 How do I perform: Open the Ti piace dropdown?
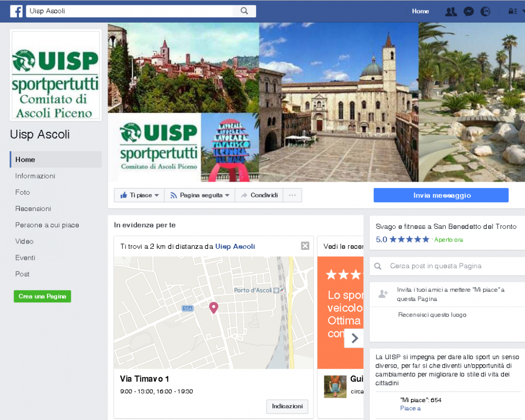point(139,195)
